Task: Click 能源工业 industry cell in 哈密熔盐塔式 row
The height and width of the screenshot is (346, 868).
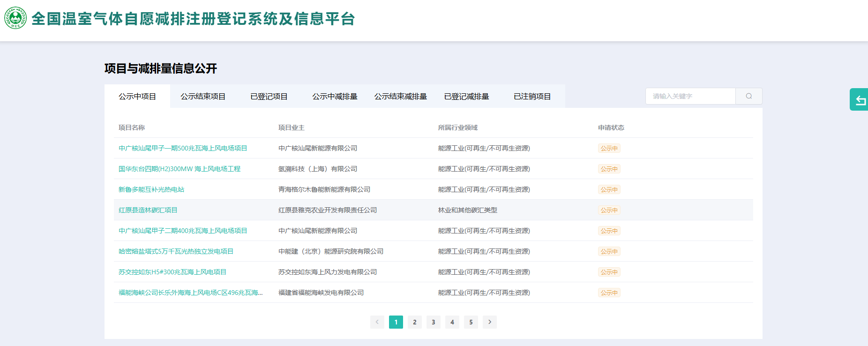Action: 484,251
